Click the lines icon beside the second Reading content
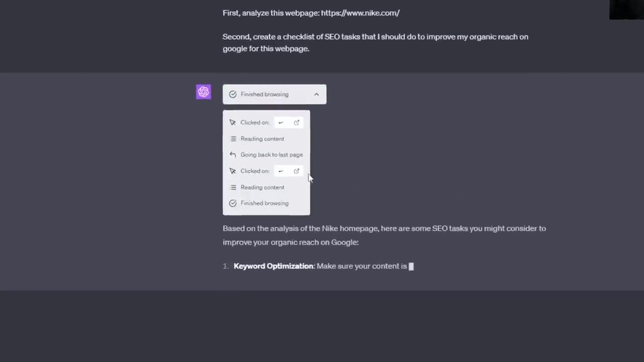The image size is (644, 362). (x=233, y=187)
